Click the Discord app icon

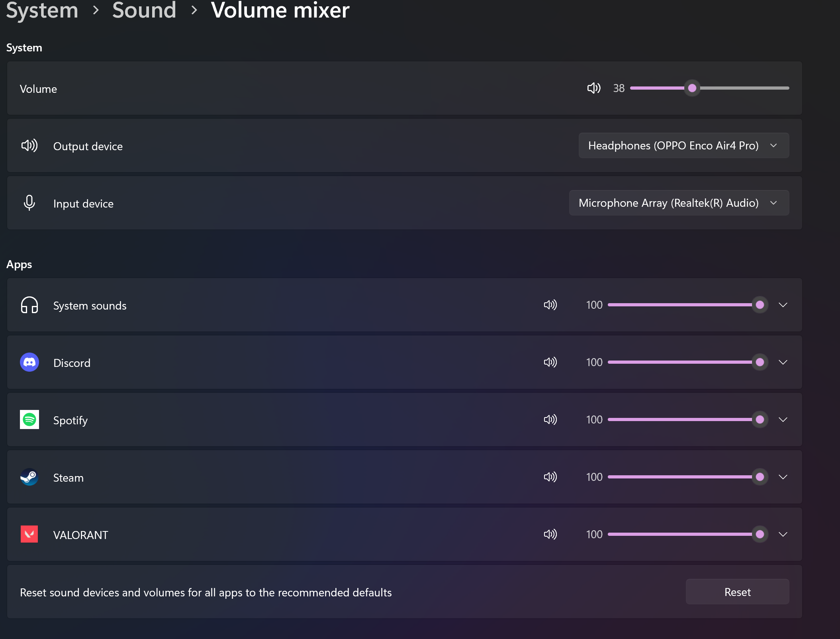pos(29,362)
